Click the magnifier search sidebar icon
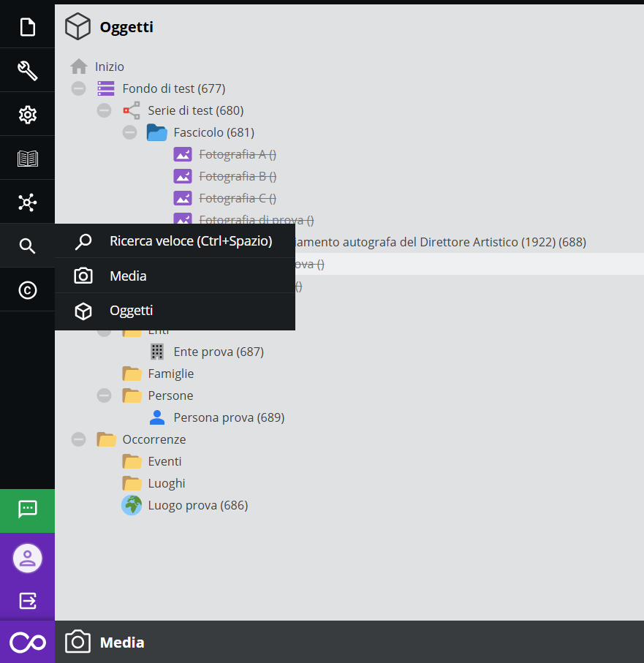The width and height of the screenshot is (644, 663). (27, 246)
